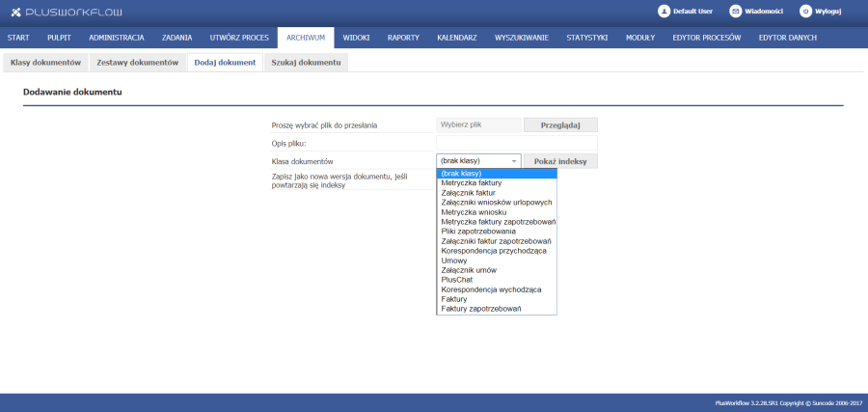Open the ADMINISTRACJA menu

[116, 38]
